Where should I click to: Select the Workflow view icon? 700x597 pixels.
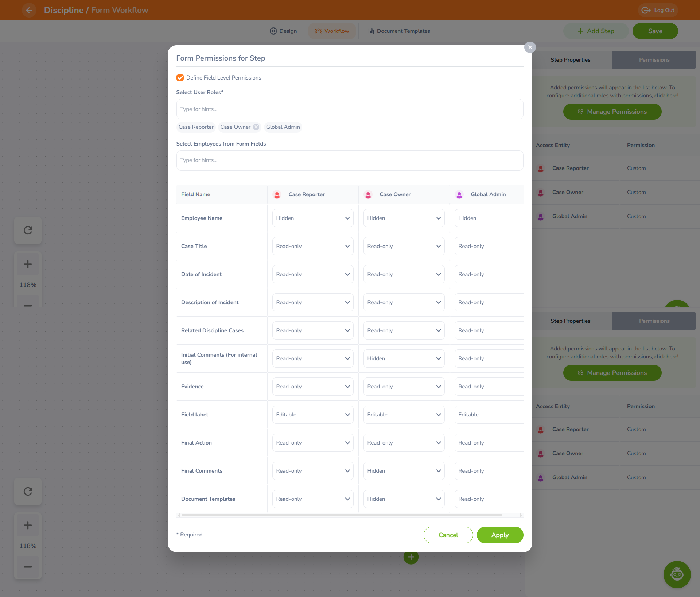(x=318, y=31)
